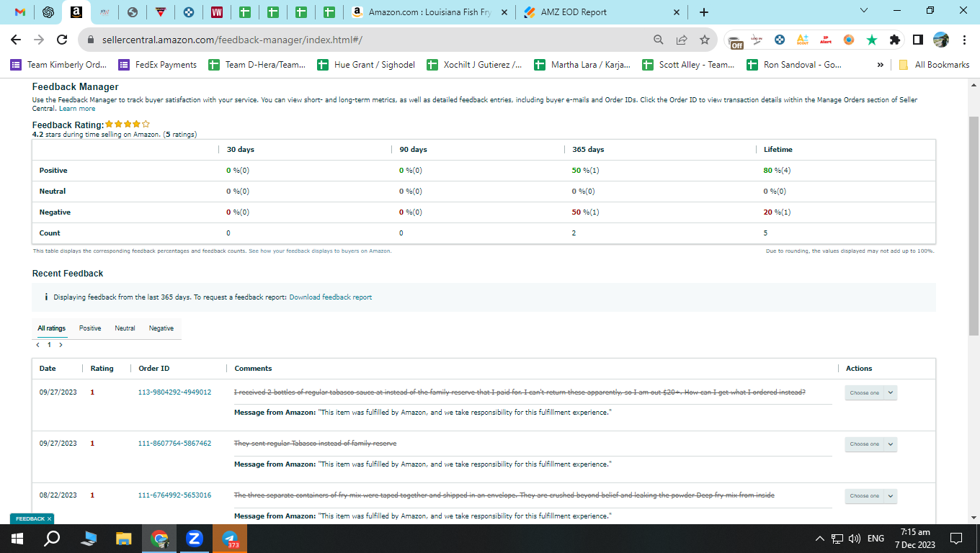
Task: Toggle the browser side panel
Action: [918, 40]
